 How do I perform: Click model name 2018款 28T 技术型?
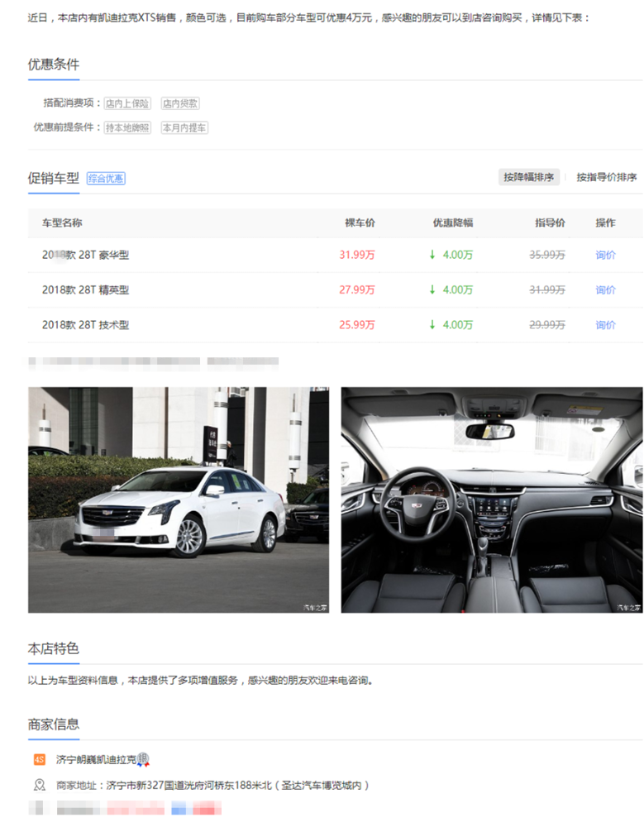coord(85,325)
